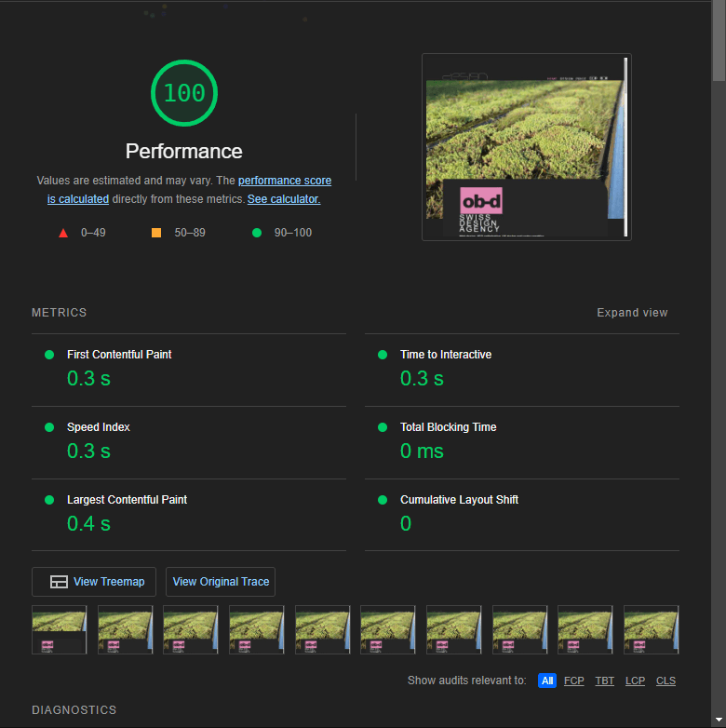The image size is (726, 728).
Task: Click the first filmstrip frame thumbnail
Action: coord(60,629)
